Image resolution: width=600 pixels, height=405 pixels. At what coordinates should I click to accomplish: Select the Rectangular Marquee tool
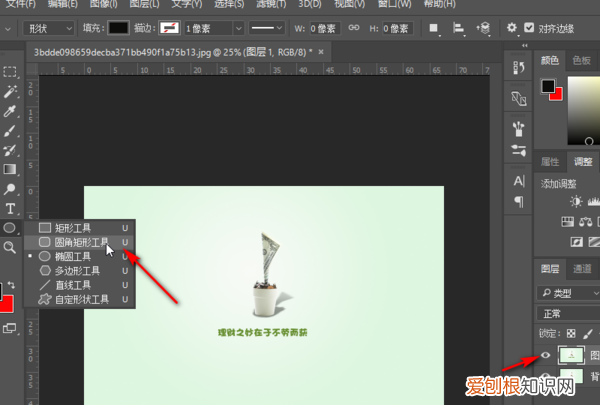pyautogui.click(x=10, y=72)
